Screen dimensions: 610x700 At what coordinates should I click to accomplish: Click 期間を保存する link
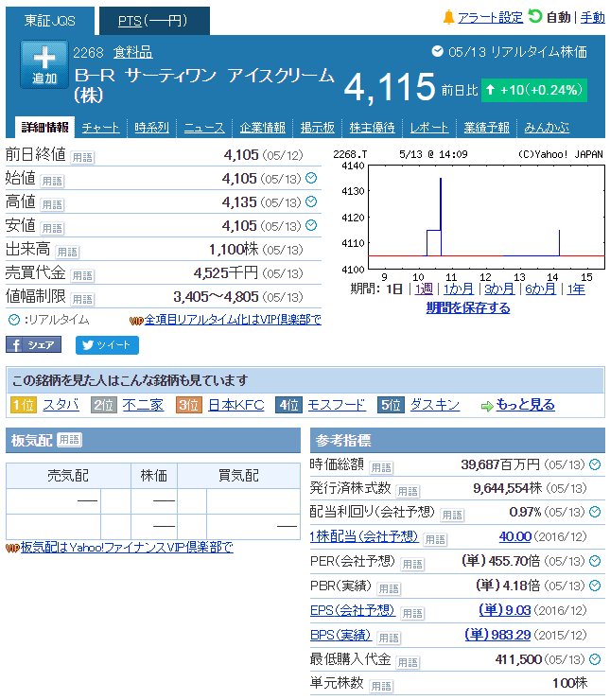tap(468, 308)
